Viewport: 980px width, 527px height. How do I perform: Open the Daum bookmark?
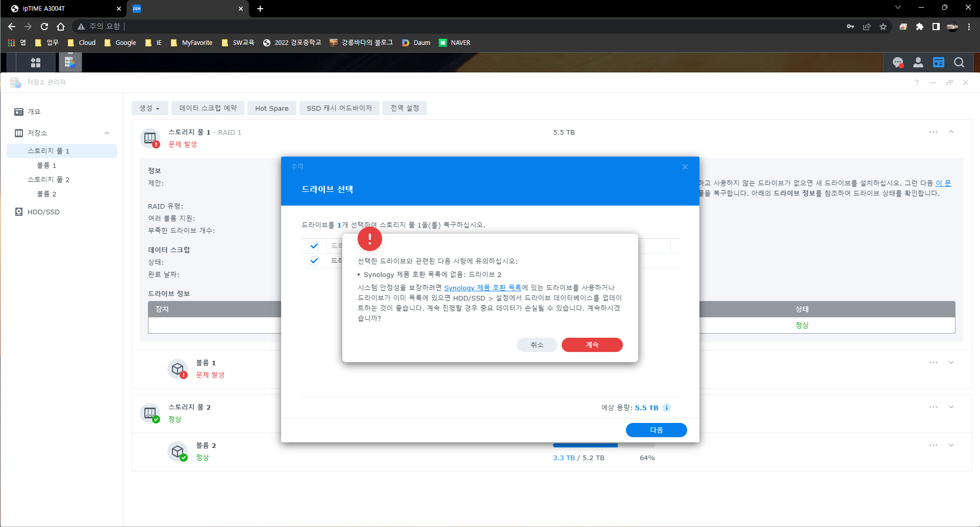pos(416,43)
